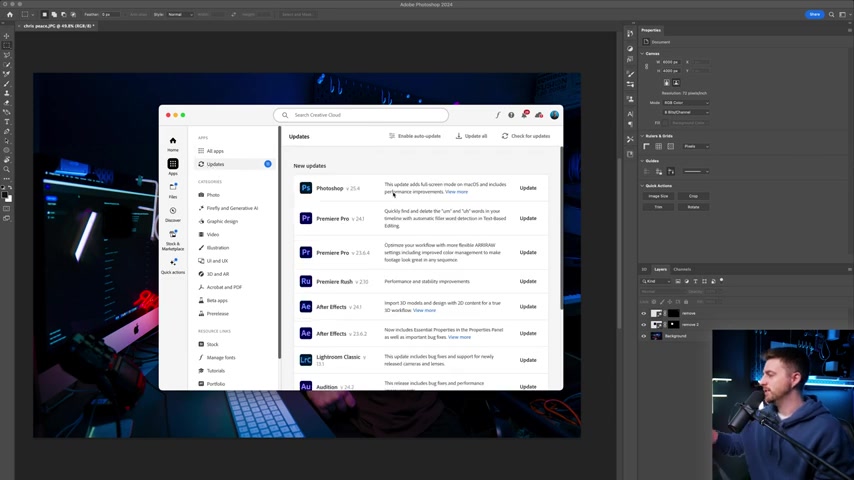Click the Photoshop app icon in updates
The height and width of the screenshot is (480, 854).
click(306, 188)
